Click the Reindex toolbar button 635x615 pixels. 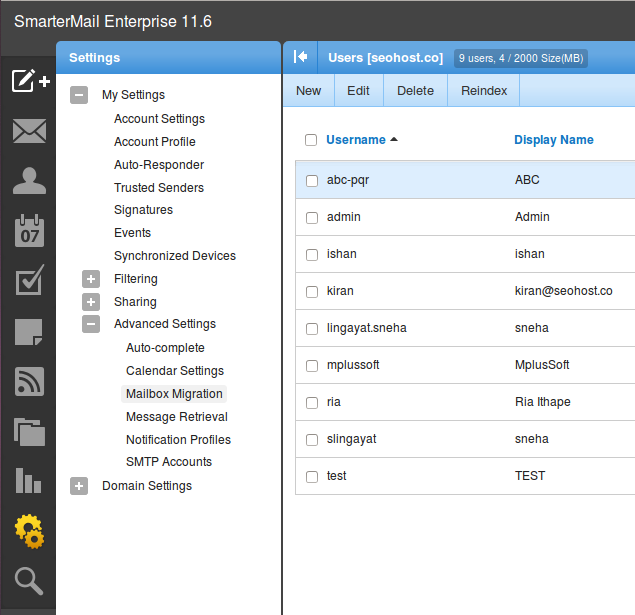tap(484, 90)
